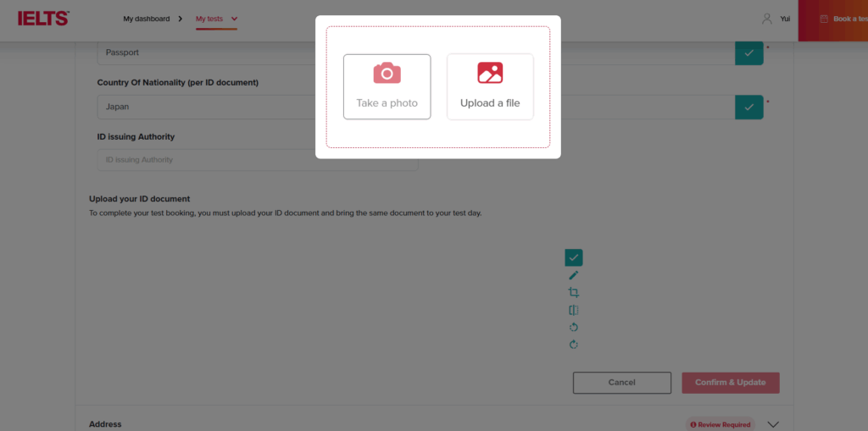Go to My dashboard
This screenshot has height=431, width=868.
(x=146, y=19)
